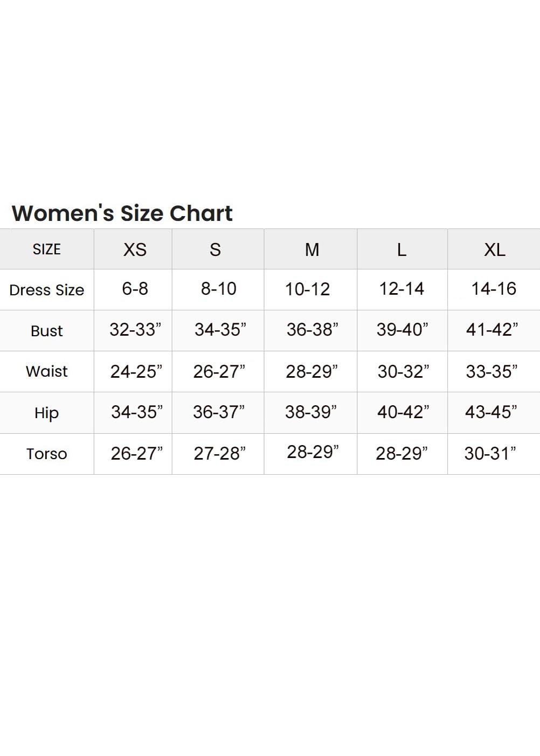Select the 27-28” torso measurement for S
The image size is (540, 756).
click(219, 454)
